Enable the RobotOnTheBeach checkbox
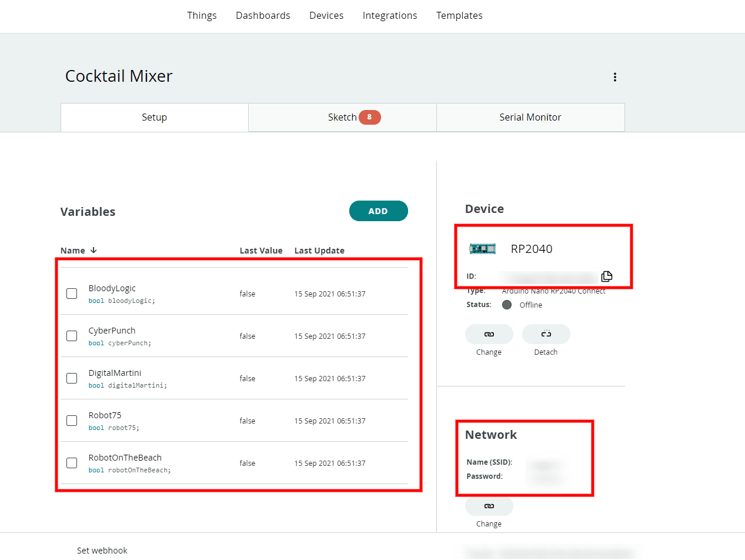The width and height of the screenshot is (745, 560). (72, 463)
